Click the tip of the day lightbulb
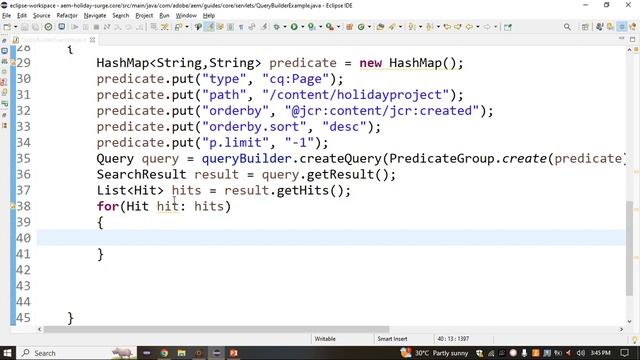This screenshot has width=640, height=360. click(x=634, y=339)
